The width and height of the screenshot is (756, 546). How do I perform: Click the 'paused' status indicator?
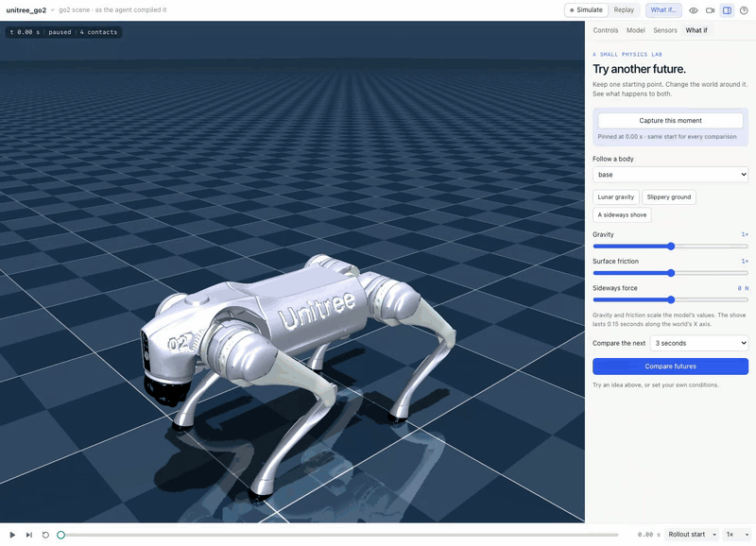(x=60, y=32)
